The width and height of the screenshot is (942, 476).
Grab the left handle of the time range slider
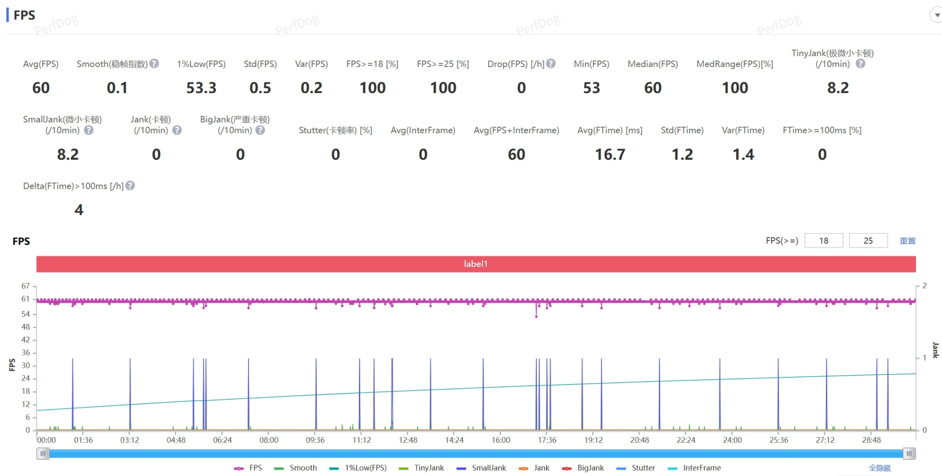click(x=43, y=454)
